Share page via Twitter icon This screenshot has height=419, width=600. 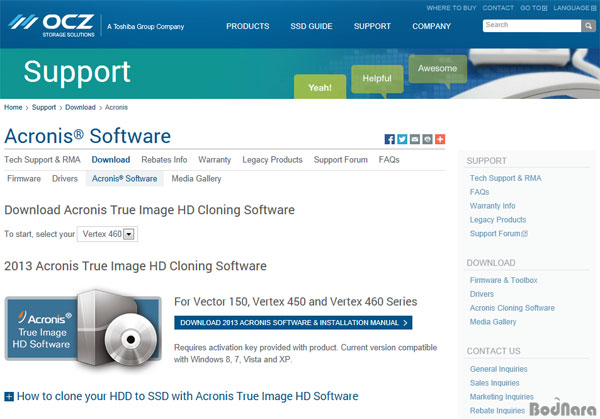click(x=402, y=139)
